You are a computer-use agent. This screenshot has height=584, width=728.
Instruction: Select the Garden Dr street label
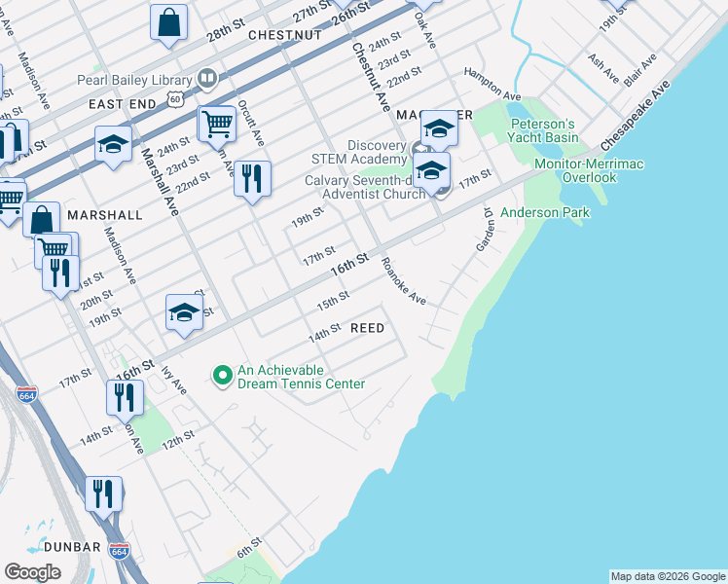pos(486,230)
